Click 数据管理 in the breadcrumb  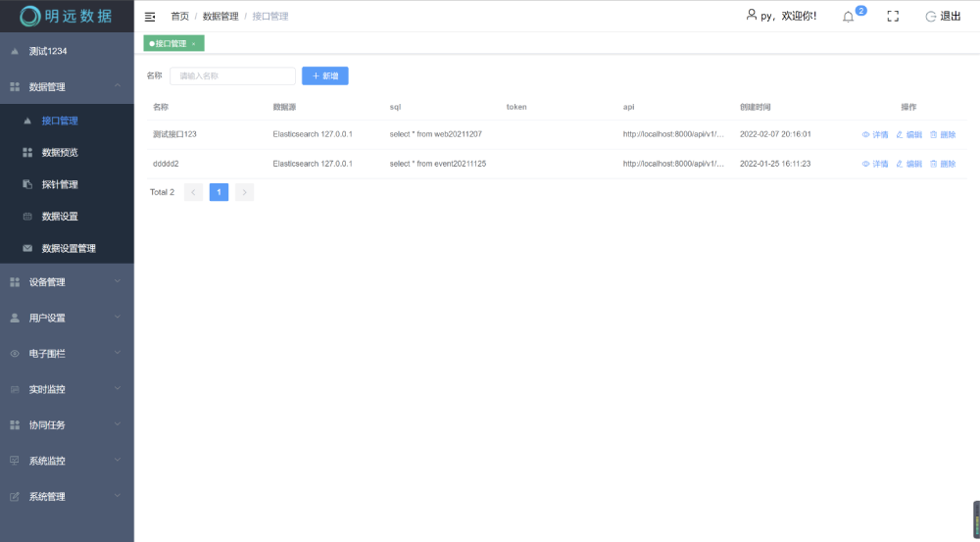[x=220, y=17]
